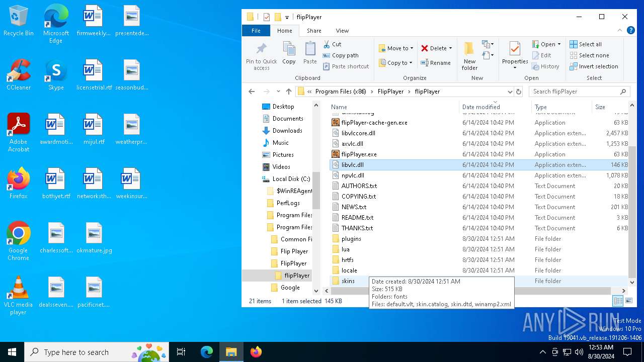Click the Cut scissors command

(x=332, y=44)
